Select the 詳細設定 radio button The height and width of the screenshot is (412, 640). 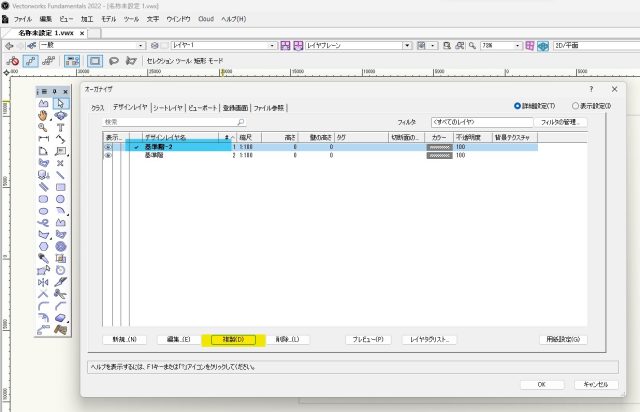[518, 105]
